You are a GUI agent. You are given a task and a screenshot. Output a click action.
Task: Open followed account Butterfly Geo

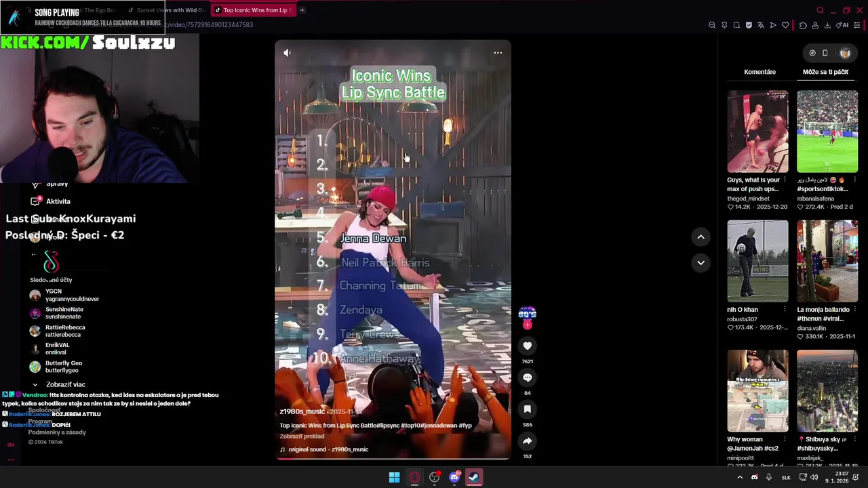coord(56,367)
